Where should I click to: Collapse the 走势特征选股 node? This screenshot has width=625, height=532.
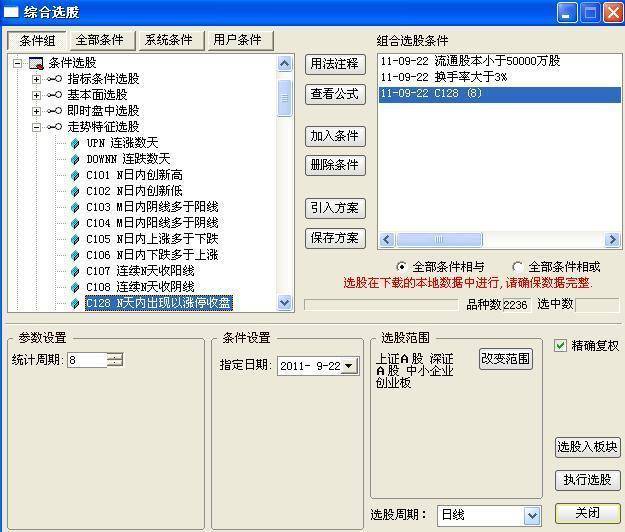(36, 127)
